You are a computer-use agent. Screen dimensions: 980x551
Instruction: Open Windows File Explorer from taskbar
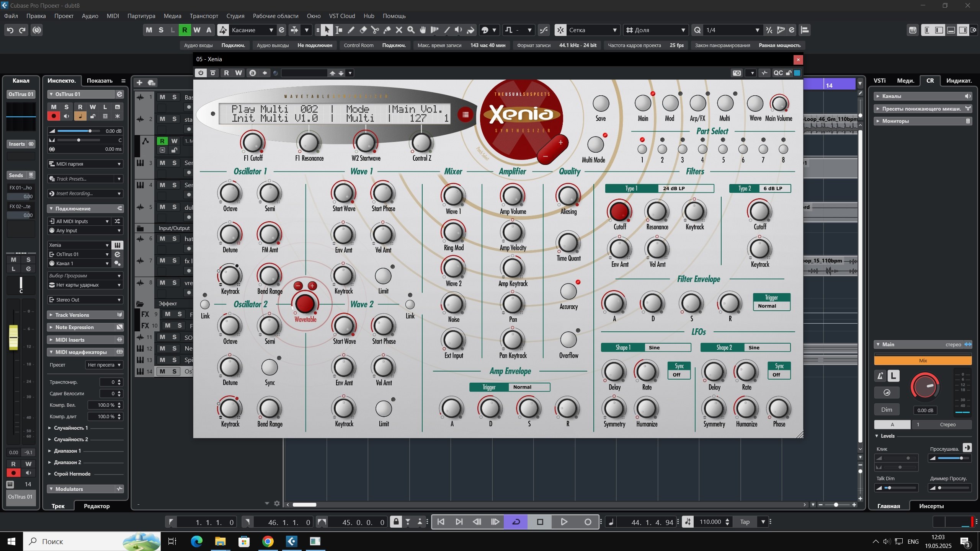[x=220, y=541]
